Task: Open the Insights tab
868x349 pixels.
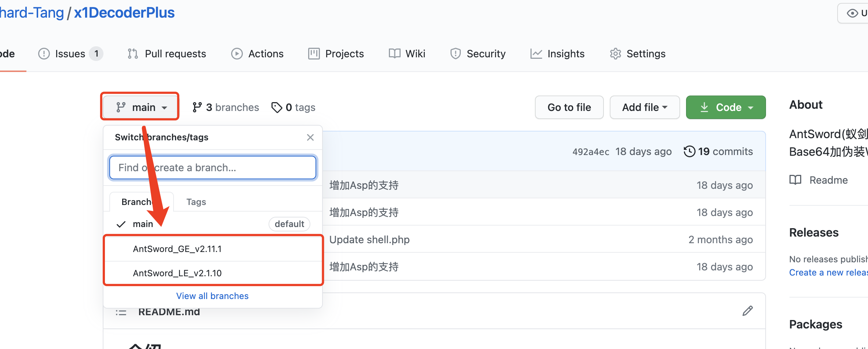Action: (x=557, y=54)
